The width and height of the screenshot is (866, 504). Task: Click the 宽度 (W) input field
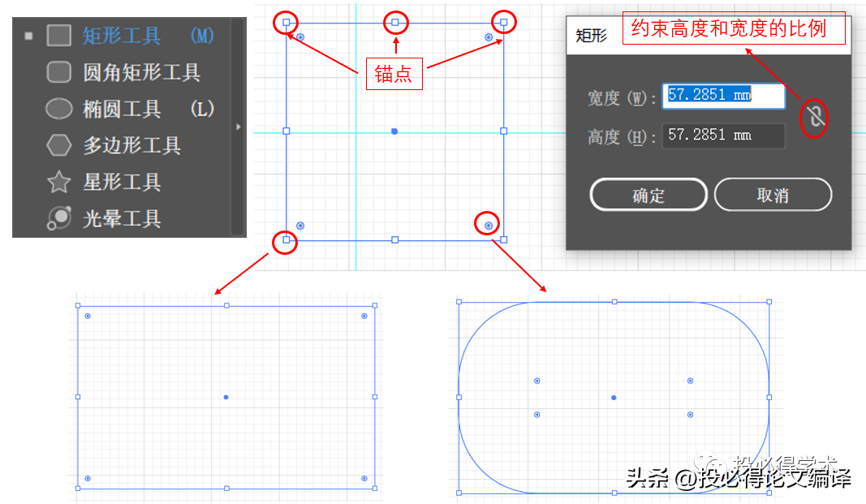(x=723, y=96)
